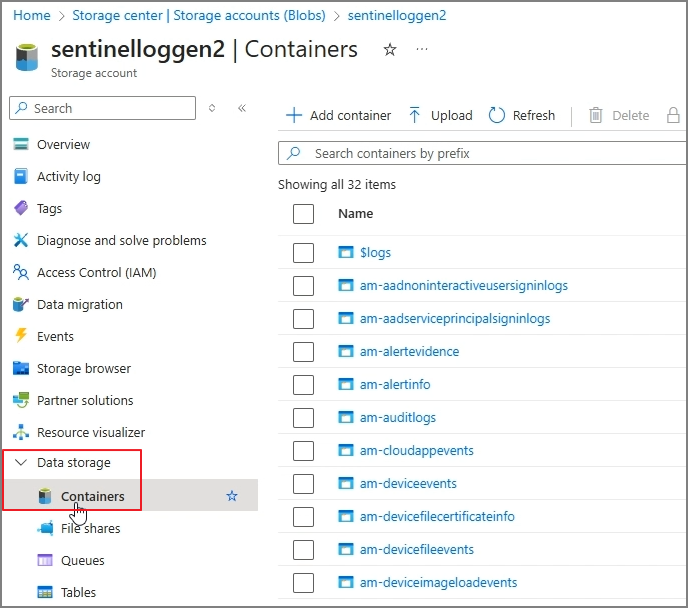The height and width of the screenshot is (608, 688).
Task: Click the am-alertinfo container icon
Action: pyautogui.click(x=345, y=384)
